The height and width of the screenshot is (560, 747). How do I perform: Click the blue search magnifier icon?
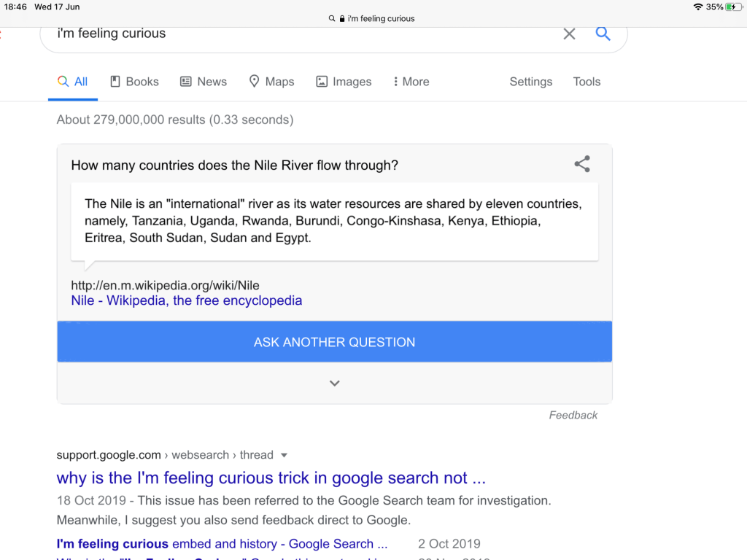pyautogui.click(x=603, y=34)
